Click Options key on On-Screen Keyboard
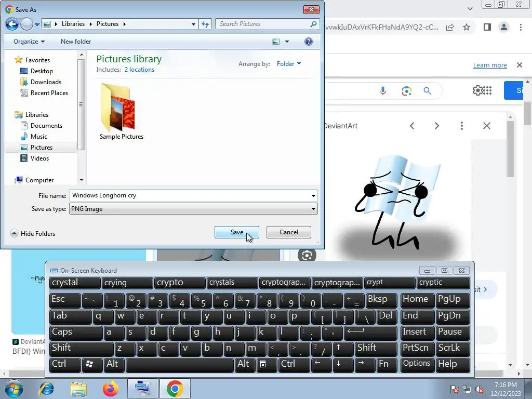The width and height of the screenshot is (532, 399). click(417, 364)
